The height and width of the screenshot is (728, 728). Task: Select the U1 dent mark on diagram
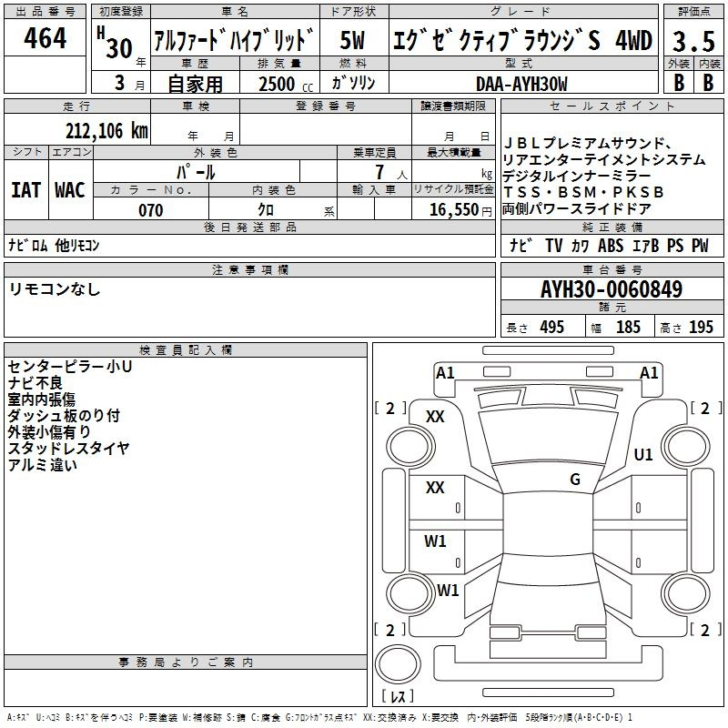[x=643, y=454]
